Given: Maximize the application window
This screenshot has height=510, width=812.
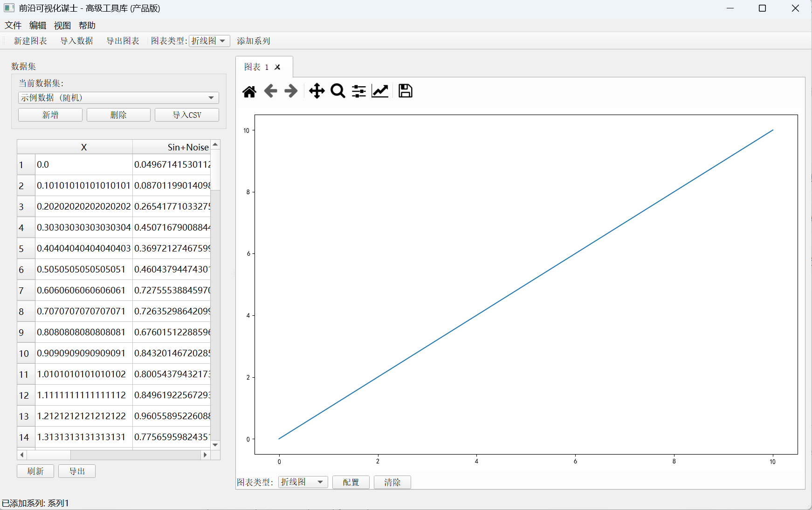Looking at the screenshot, I should pos(763,8).
